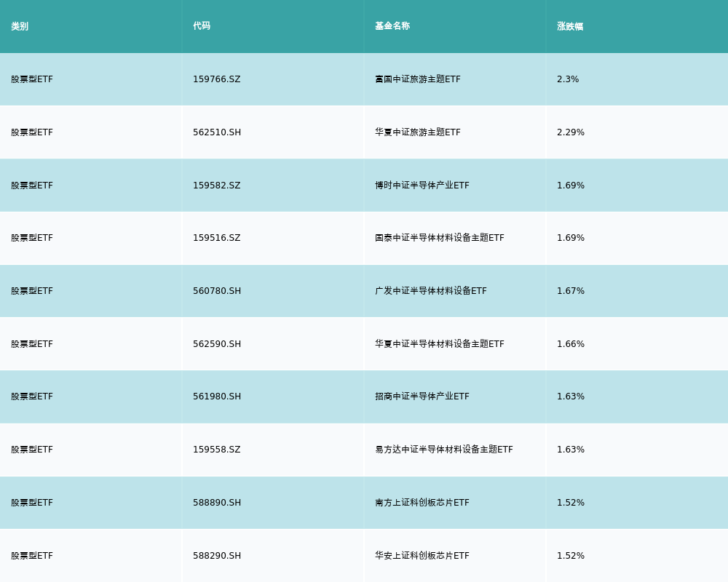Select fund code 561980.SH
This screenshot has height=582, width=728.
point(217,396)
